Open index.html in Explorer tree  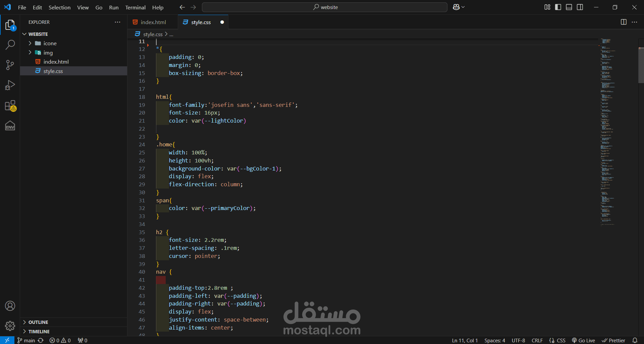[x=74, y=62]
